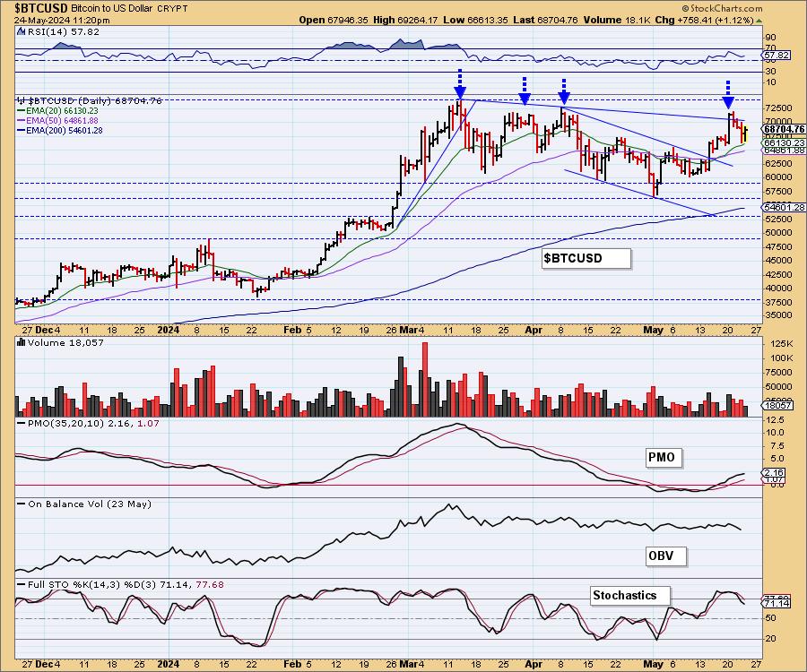Click the 71.14 stochastic value tag
The width and height of the screenshot is (807, 672).
[x=777, y=603]
